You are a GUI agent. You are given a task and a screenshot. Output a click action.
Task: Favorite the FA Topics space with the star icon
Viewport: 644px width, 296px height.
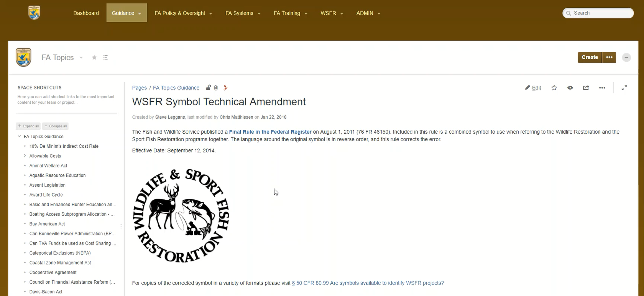click(x=94, y=58)
